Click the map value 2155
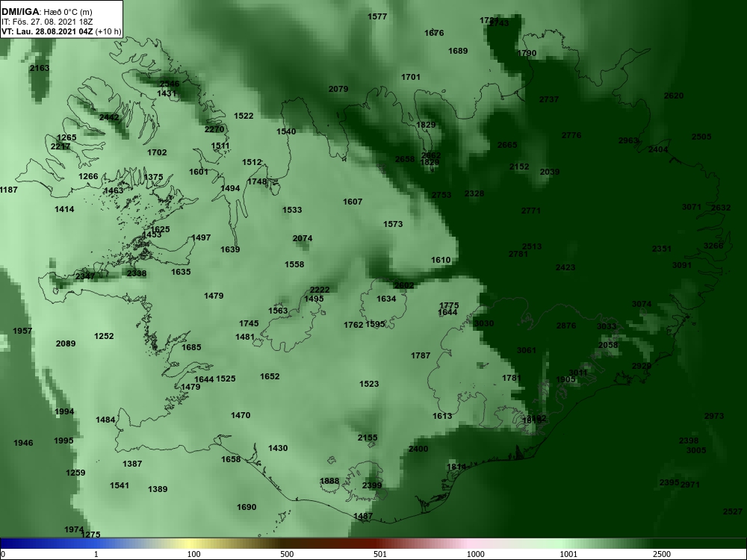Viewport: 747px width, 560px height. pos(368,438)
